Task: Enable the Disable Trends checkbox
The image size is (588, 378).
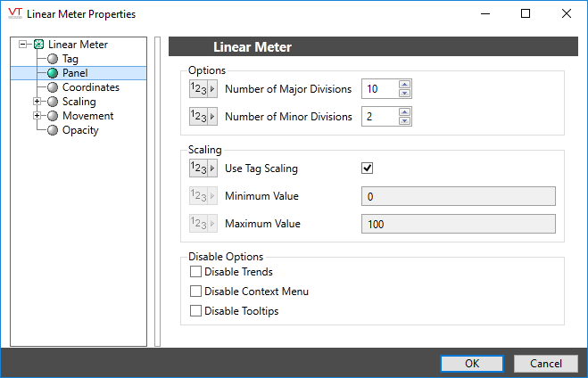Action: pos(196,272)
